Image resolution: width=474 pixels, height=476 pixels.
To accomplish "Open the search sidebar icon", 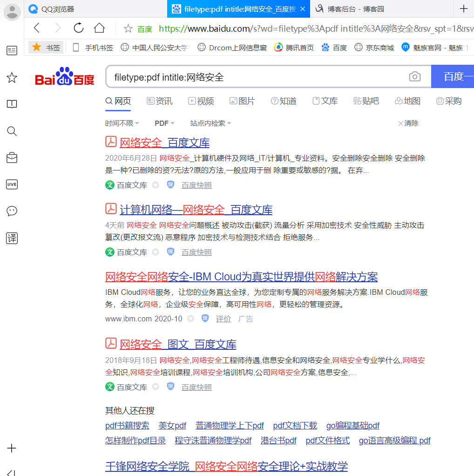I will click(12, 131).
